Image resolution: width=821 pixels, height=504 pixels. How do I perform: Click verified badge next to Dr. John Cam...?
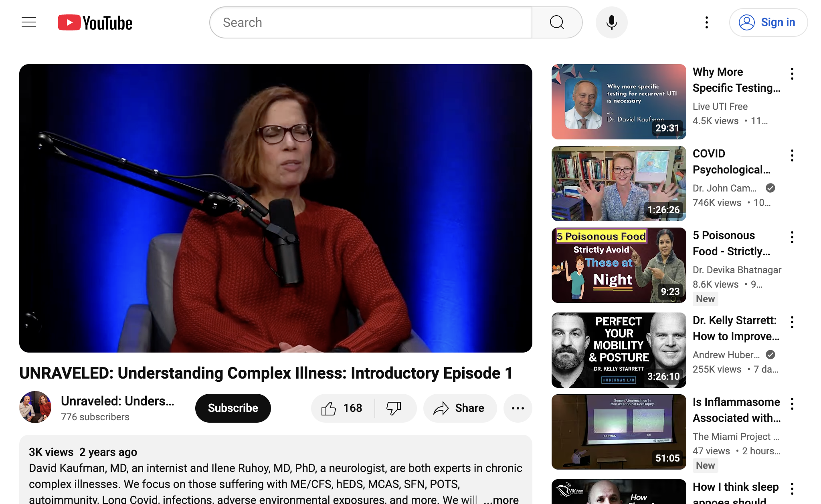(770, 188)
